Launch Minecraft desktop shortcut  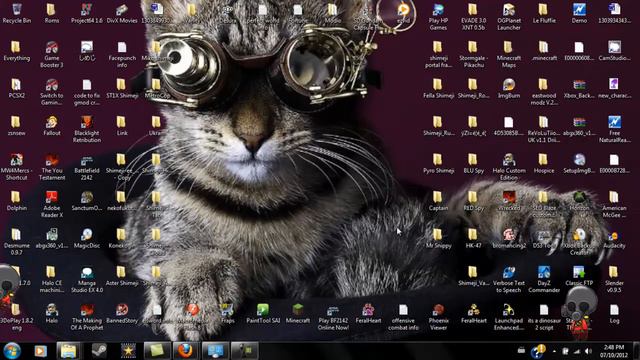(x=298, y=313)
